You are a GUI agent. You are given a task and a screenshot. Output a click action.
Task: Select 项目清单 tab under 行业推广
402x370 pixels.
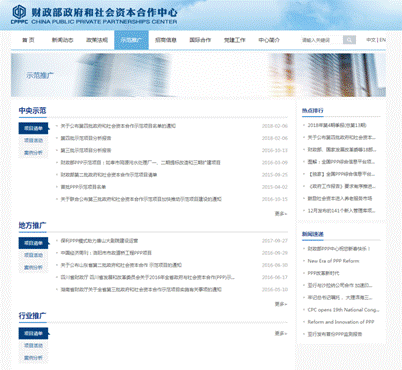pos(33,333)
